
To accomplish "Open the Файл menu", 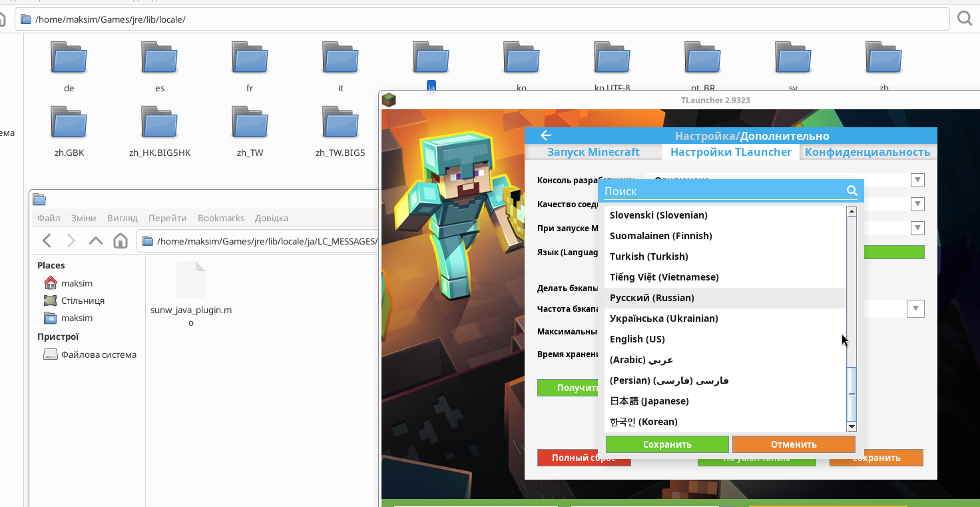I will tap(49, 218).
